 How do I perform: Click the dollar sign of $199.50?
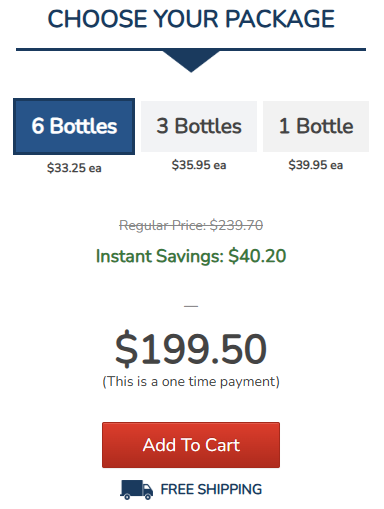coord(126,349)
